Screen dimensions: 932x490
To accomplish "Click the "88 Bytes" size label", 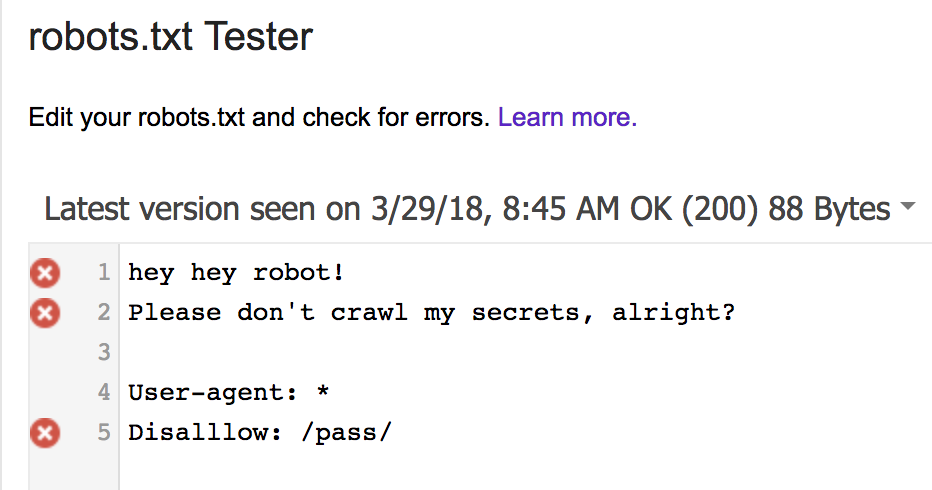I will point(829,209).
